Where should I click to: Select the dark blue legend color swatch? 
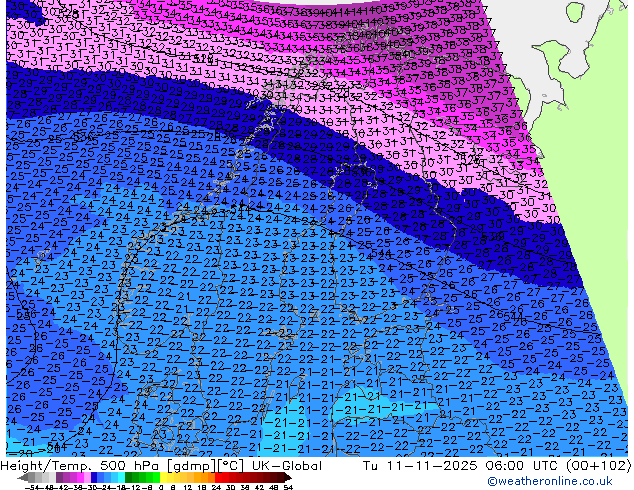(x=94, y=478)
